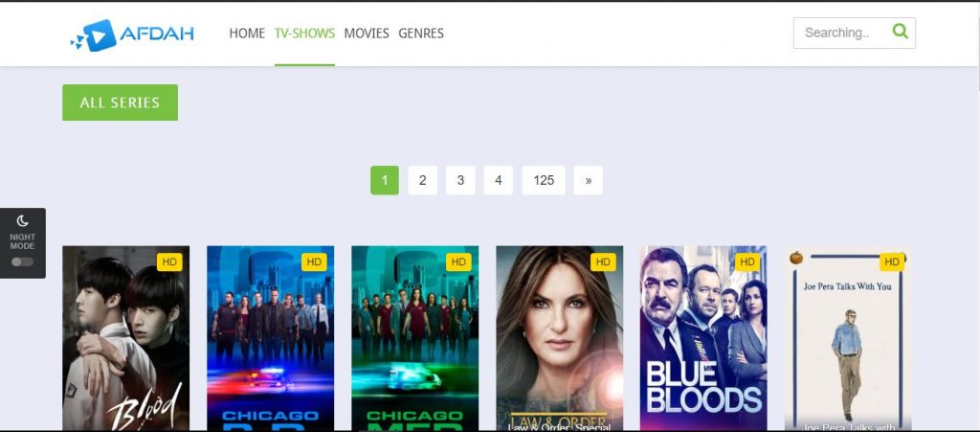Click the All Series button
Screen dimensions: 980x432
pos(120,102)
